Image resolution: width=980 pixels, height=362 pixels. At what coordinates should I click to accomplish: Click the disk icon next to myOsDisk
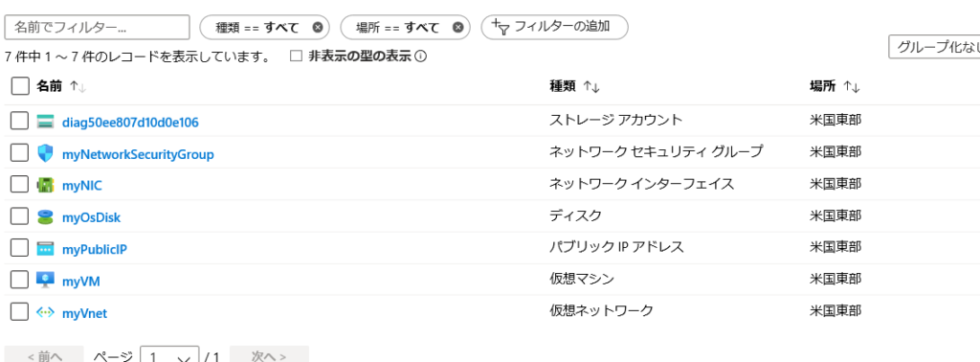pyautogui.click(x=46, y=217)
